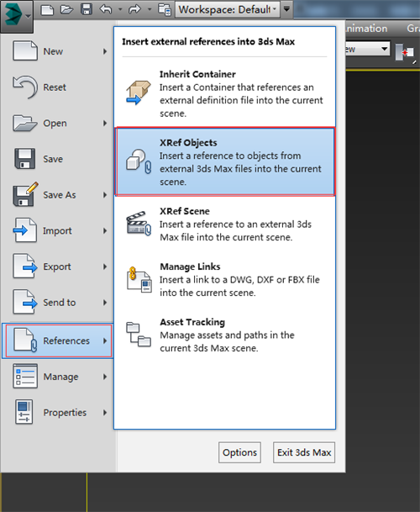Click the Export page with arrow icon
The height and width of the screenshot is (512, 420).
25,267
